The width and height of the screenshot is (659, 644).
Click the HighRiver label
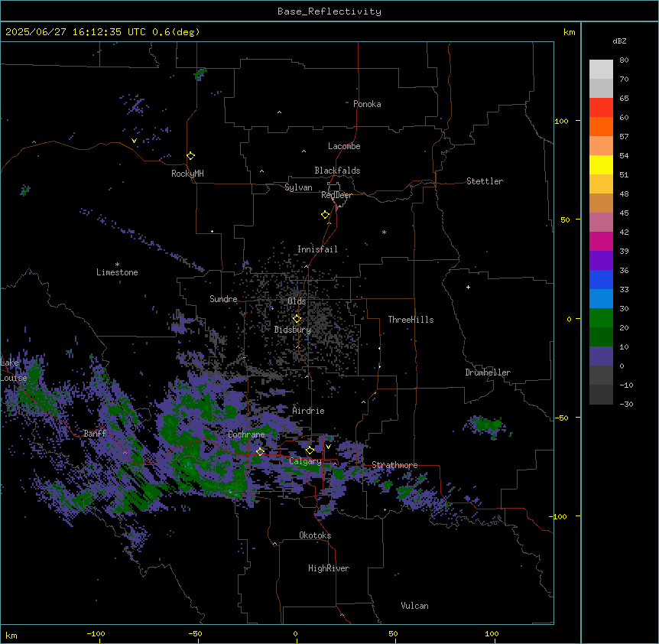[x=329, y=568]
